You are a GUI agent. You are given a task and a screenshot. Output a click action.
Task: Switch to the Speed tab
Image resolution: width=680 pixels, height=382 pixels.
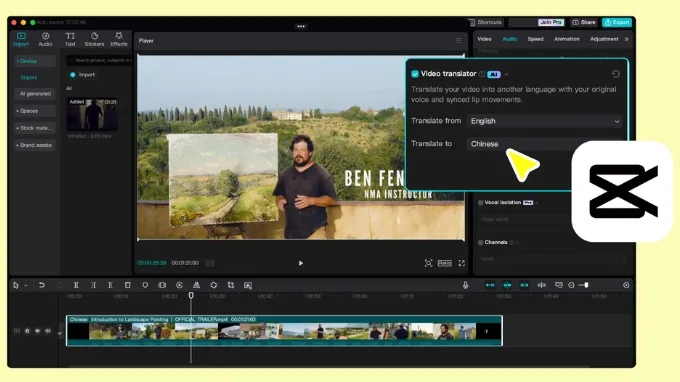[535, 39]
